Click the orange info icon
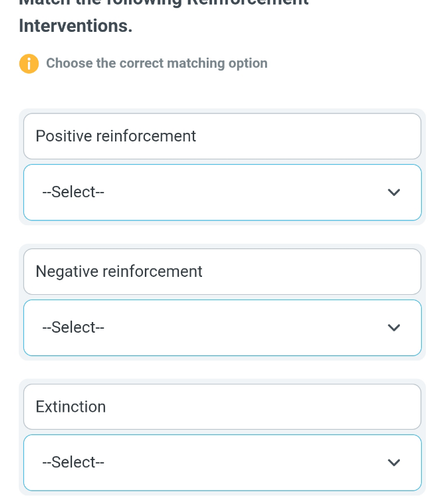This screenshot has height=500, width=428. (29, 63)
